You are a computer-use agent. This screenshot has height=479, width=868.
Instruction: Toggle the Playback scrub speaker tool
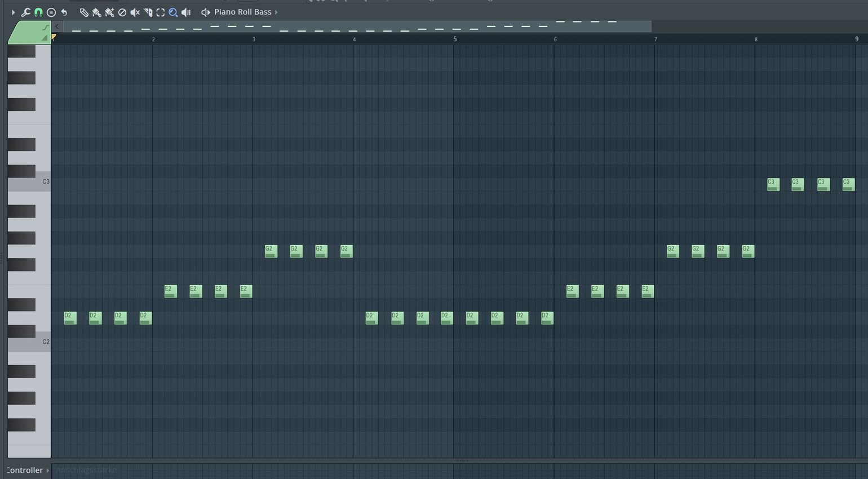tap(186, 12)
